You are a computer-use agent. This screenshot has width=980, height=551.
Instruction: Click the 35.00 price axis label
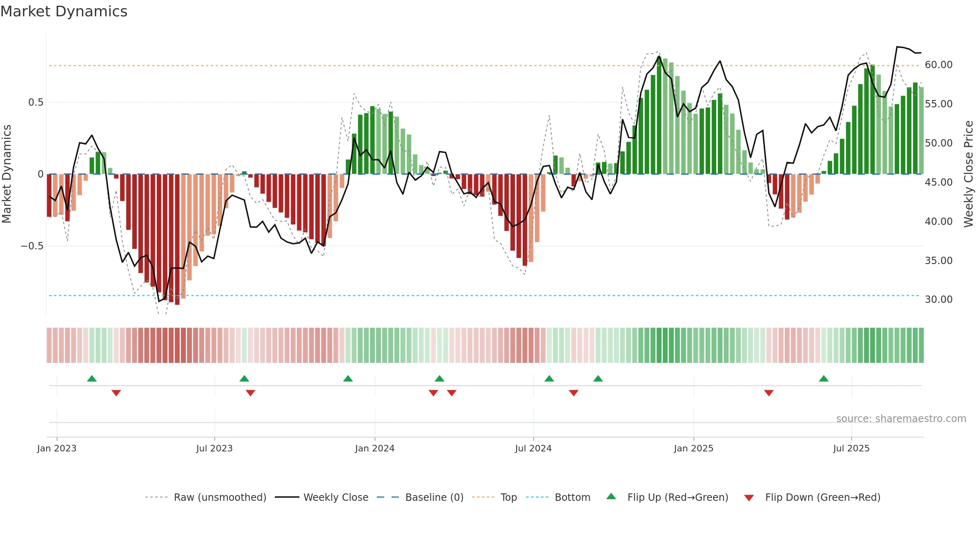(x=939, y=260)
